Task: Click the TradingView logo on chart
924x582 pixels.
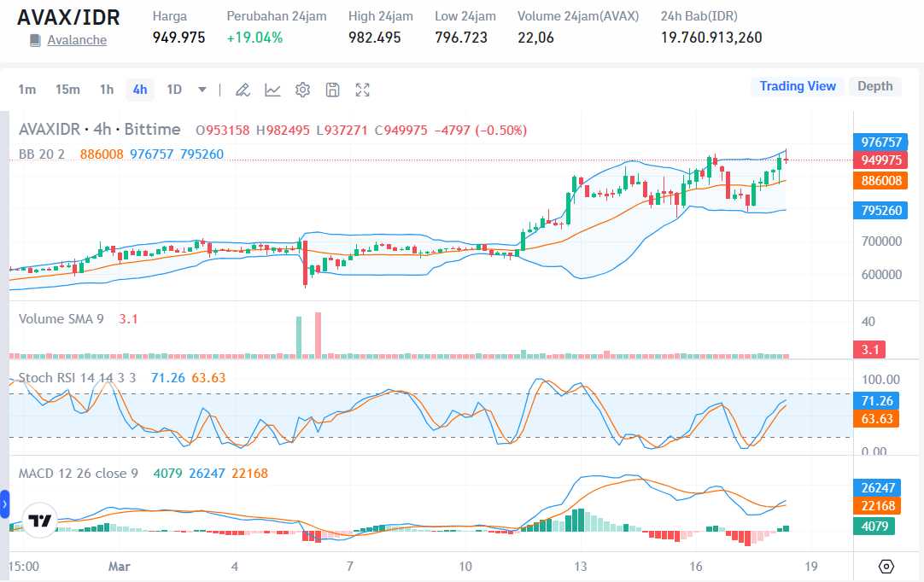Action: pos(39,521)
